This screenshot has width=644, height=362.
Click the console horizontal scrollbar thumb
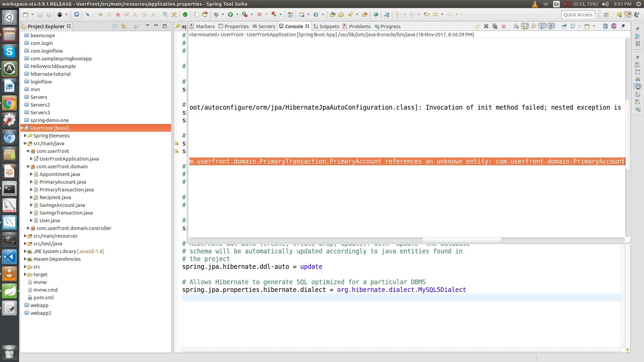pyautogui.click(x=462, y=240)
